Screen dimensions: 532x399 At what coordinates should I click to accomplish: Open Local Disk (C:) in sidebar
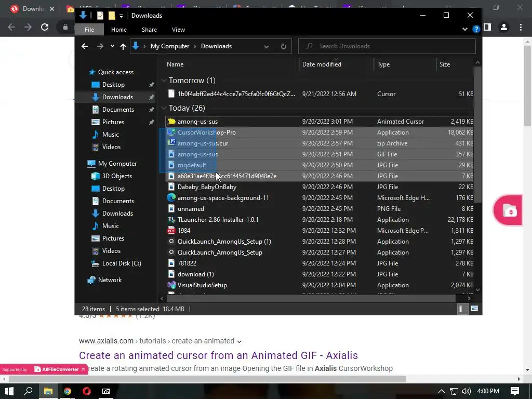point(122,263)
